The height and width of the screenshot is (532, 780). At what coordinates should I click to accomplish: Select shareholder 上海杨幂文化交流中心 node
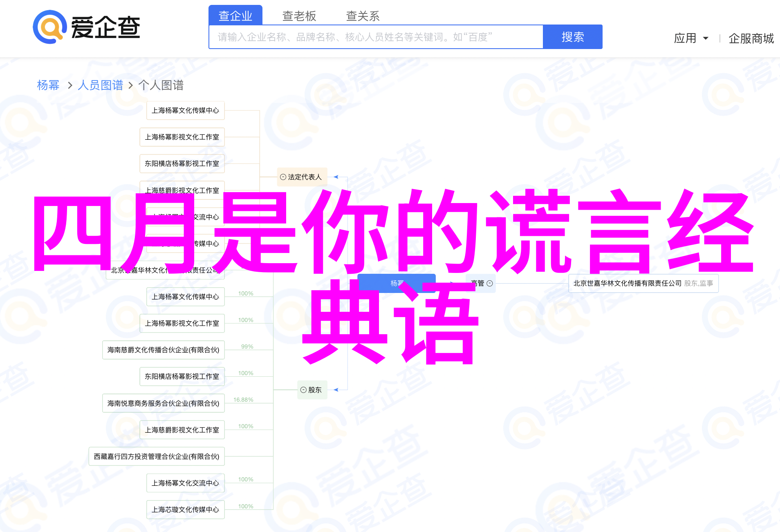click(186, 483)
